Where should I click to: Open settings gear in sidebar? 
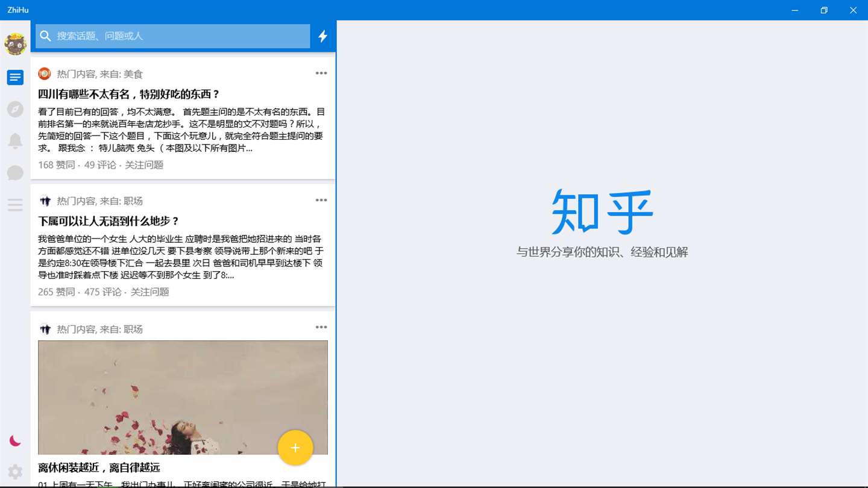click(x=15, y=472)
